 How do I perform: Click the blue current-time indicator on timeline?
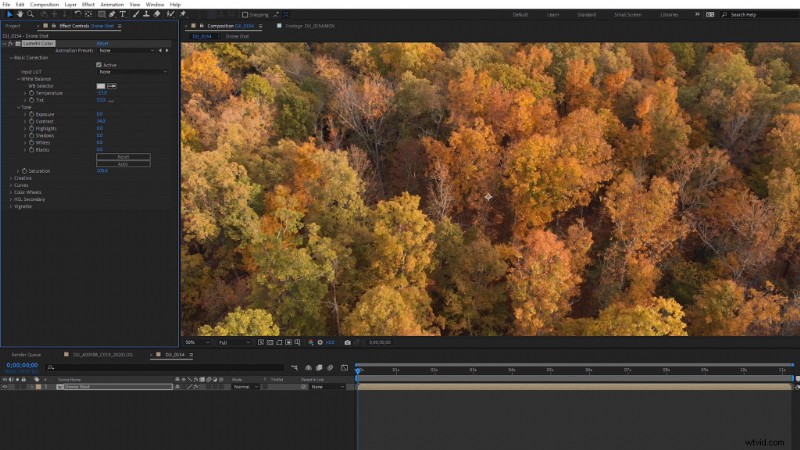358,370
